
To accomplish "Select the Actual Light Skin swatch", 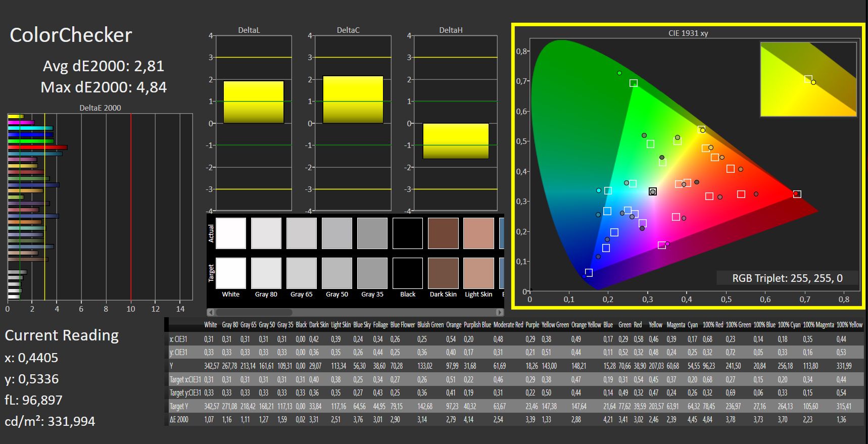I will click(x=478, y=233).
